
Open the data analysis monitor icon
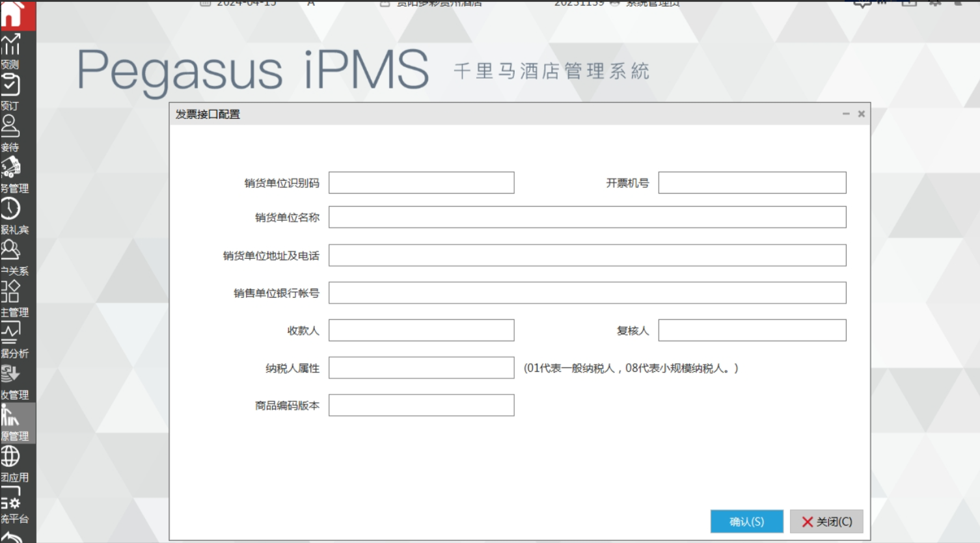(10, 333)
